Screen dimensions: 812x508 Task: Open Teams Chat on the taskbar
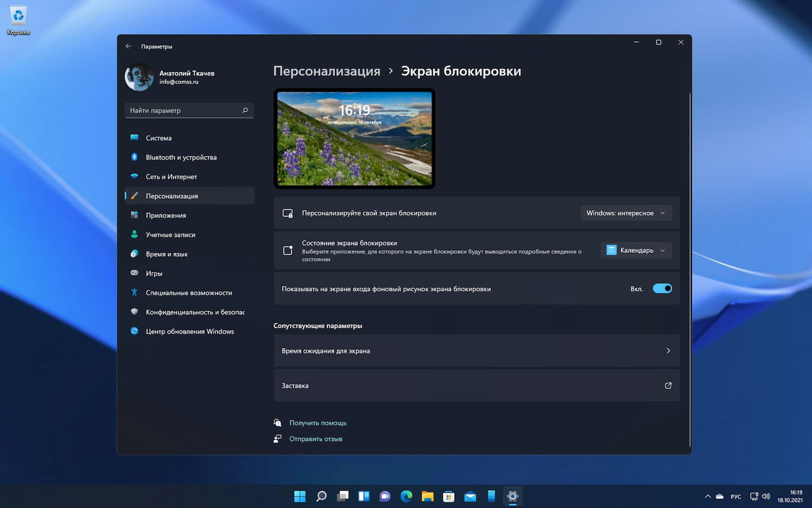point(385,496)
